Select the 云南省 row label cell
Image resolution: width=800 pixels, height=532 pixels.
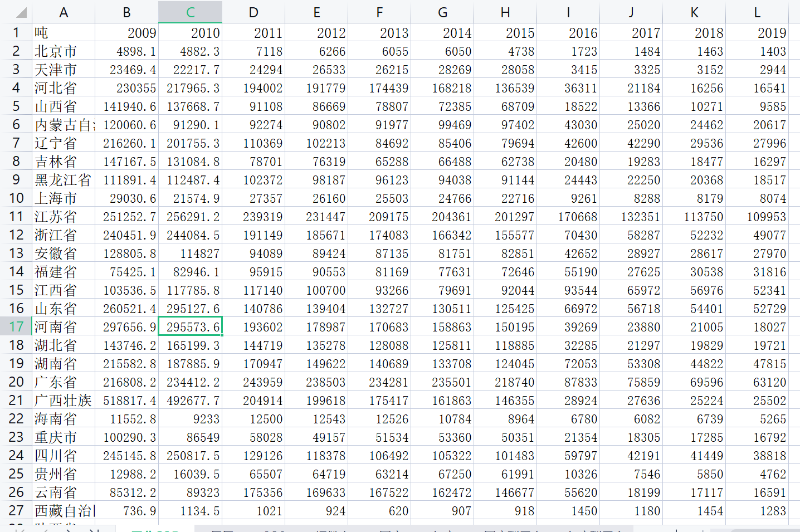(64, 492)
